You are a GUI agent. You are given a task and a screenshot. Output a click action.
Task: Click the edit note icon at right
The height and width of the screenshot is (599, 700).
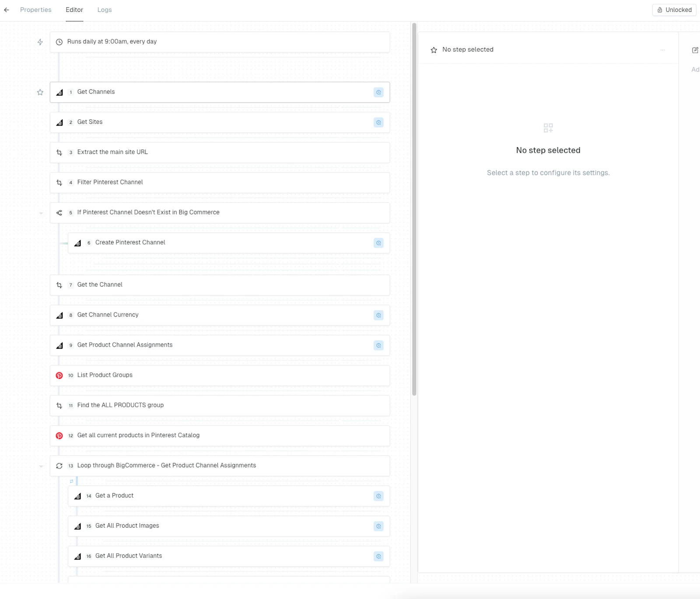coord(695,50)
